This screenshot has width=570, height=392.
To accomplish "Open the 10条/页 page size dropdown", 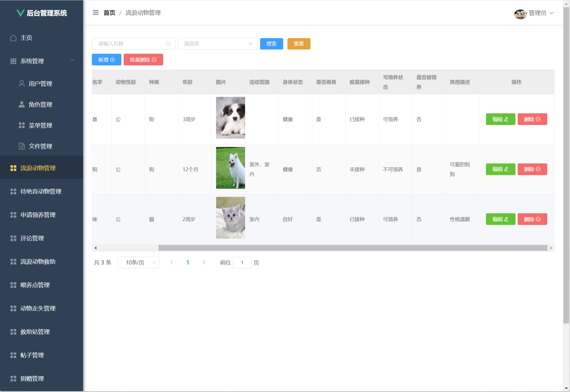I will pos(138,262).
